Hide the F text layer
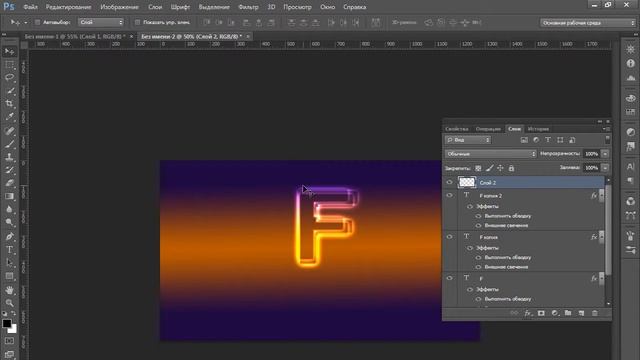This screenshot has height=360, width=640. coord(449,278)
